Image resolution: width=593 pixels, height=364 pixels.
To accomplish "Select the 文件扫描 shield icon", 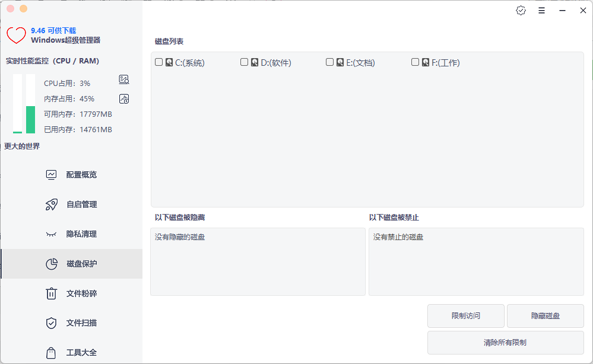I will pos(52,323).
